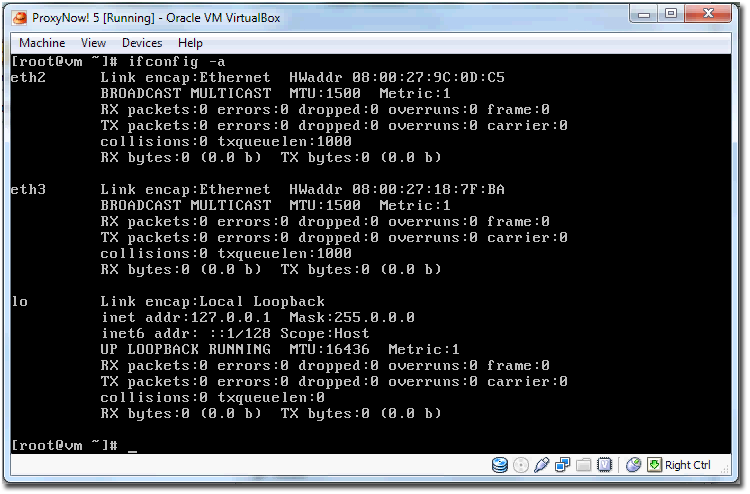
Task: Open the USB devices status icon
Action: click(541, 465)
